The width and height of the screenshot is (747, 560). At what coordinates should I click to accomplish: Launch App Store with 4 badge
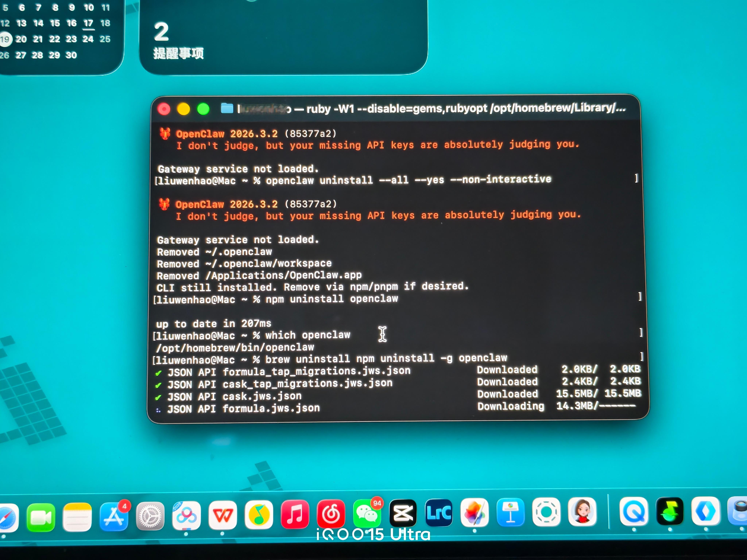pyautogui.click(x=114, y=516)
